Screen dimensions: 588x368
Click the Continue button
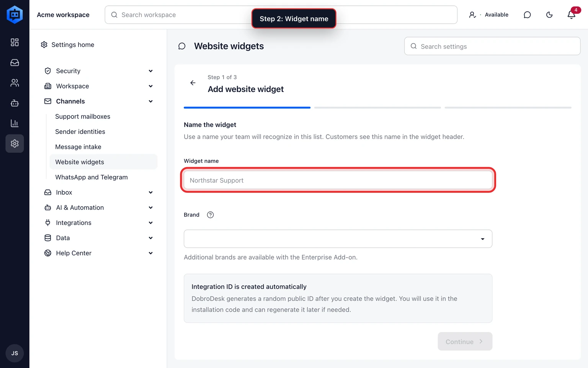pyautogui.click(x=465, y=342)
